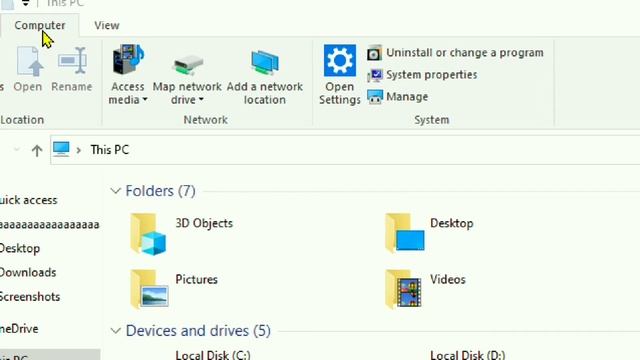Click the address bar path chevron

pyautogui.click(x=79, y=150)
